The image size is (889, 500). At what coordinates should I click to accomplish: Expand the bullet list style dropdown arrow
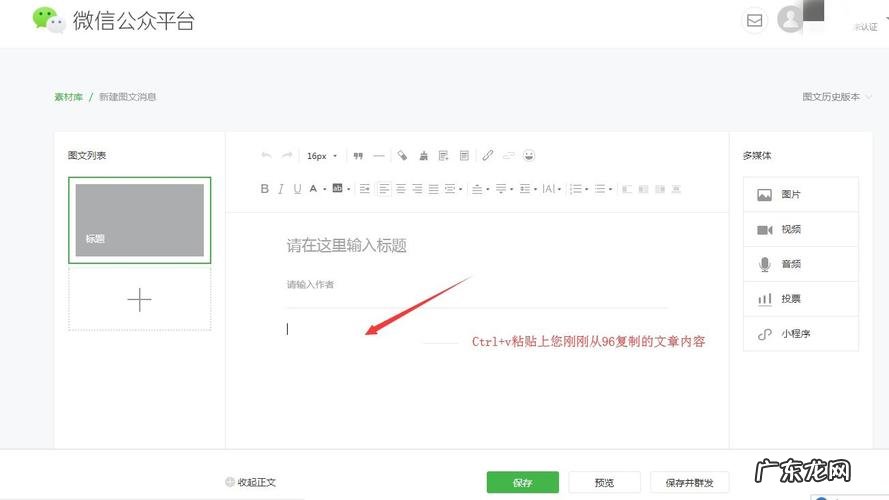[611, 189]
